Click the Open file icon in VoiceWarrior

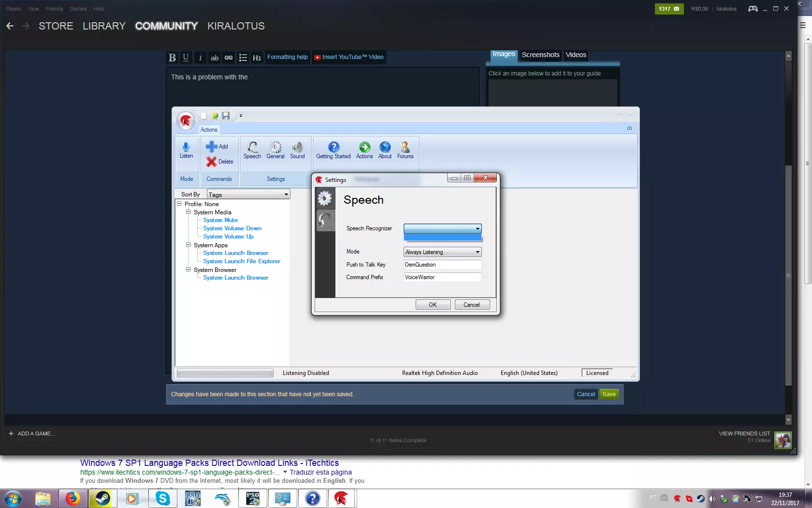215,116
